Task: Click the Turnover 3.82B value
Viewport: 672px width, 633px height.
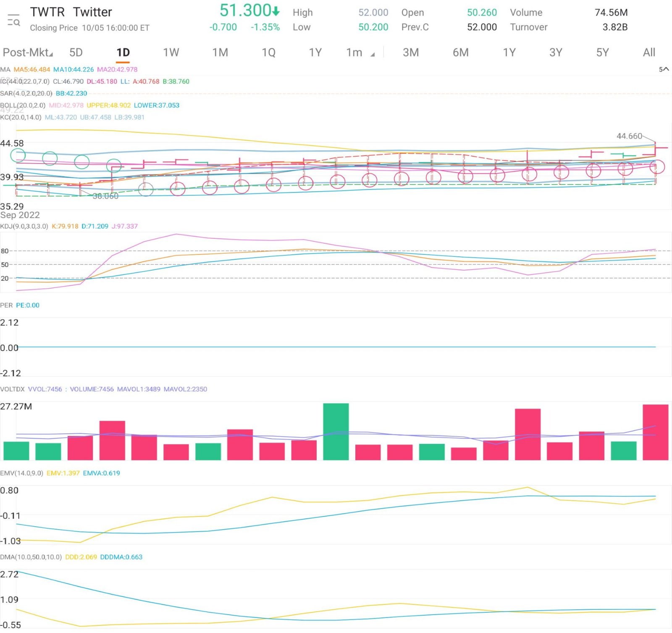Action: [x=615, y=27]
